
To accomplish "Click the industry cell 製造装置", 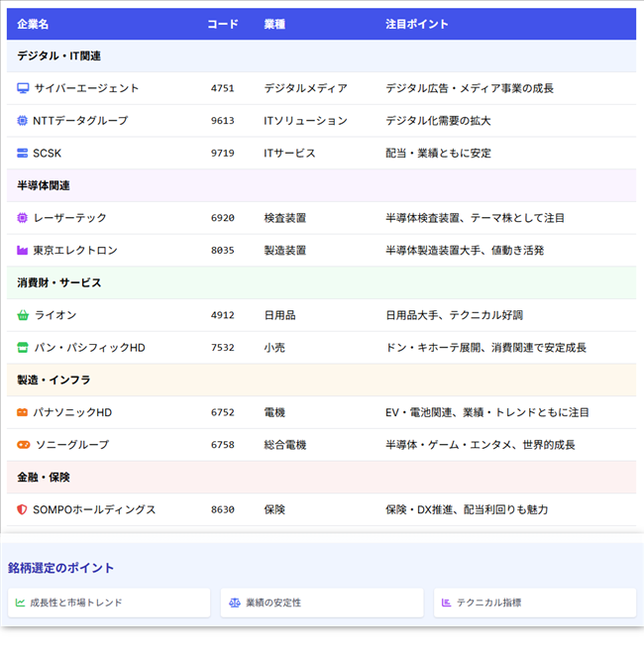I will coord(285,251).
